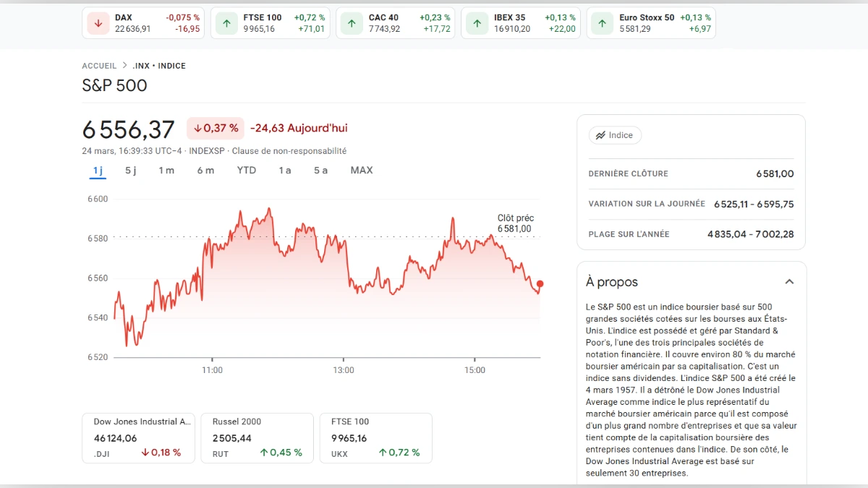Click the IBEX 35 up arrow icon
Screen dimensions: 868x488
tap(476, 22)
